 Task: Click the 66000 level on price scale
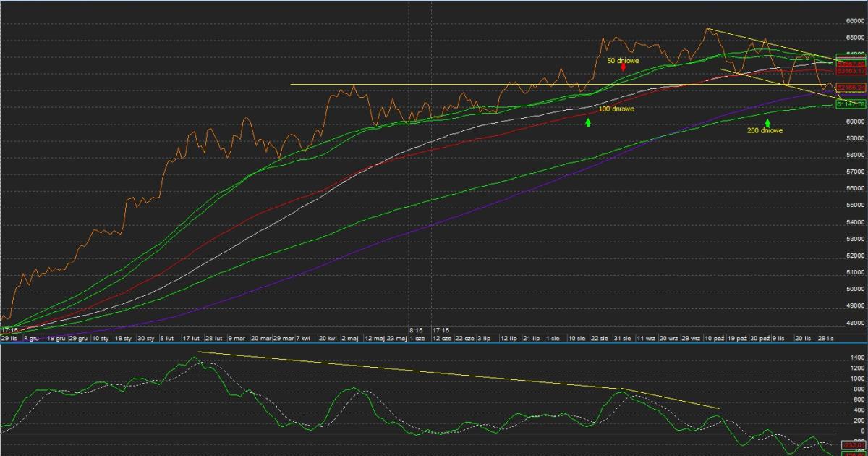[856, 21]
